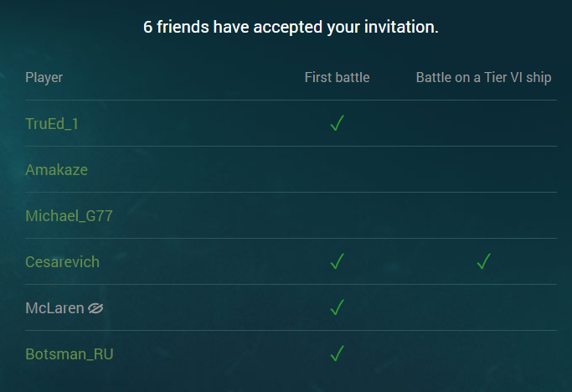Click Amakaze's empty First battle cell
572x392 pixels.
[337, 169]
